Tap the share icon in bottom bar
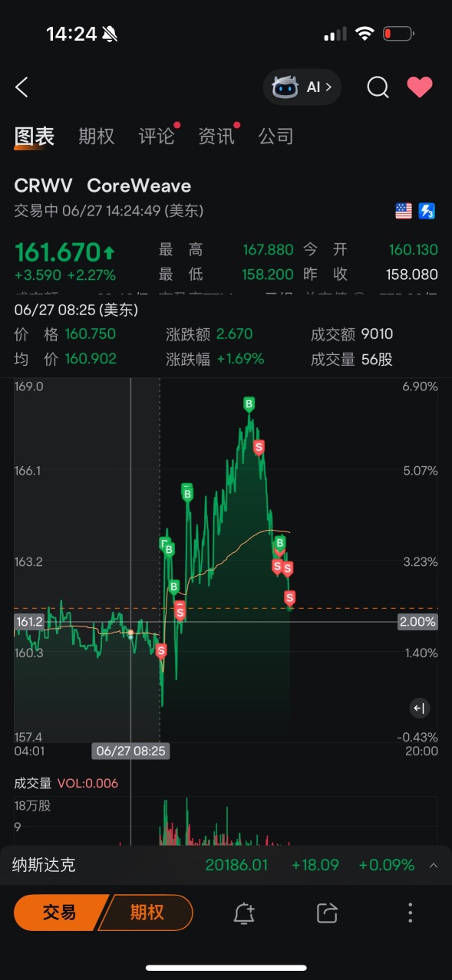 (x=327, y=913)
